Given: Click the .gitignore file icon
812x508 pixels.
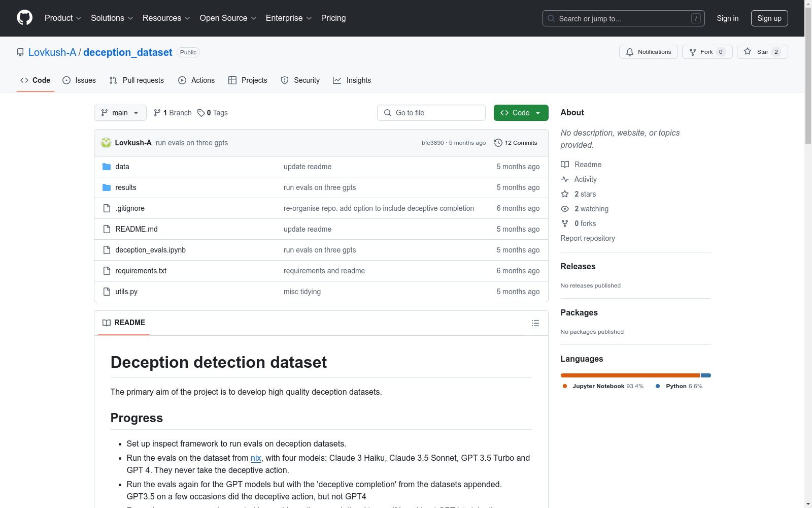Looking at the screenshot, I should coord(107,208).
